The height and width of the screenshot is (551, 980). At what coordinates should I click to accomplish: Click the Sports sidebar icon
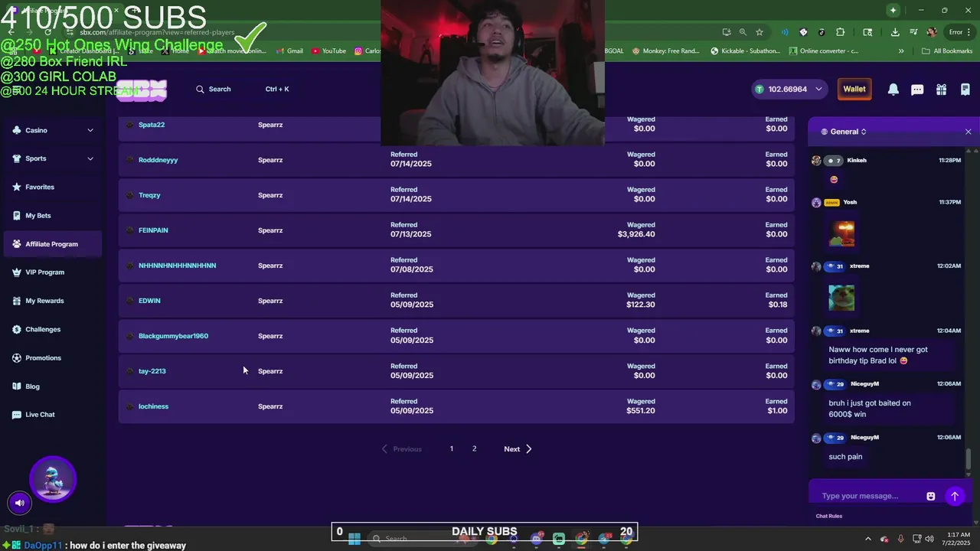coord(17,158)
